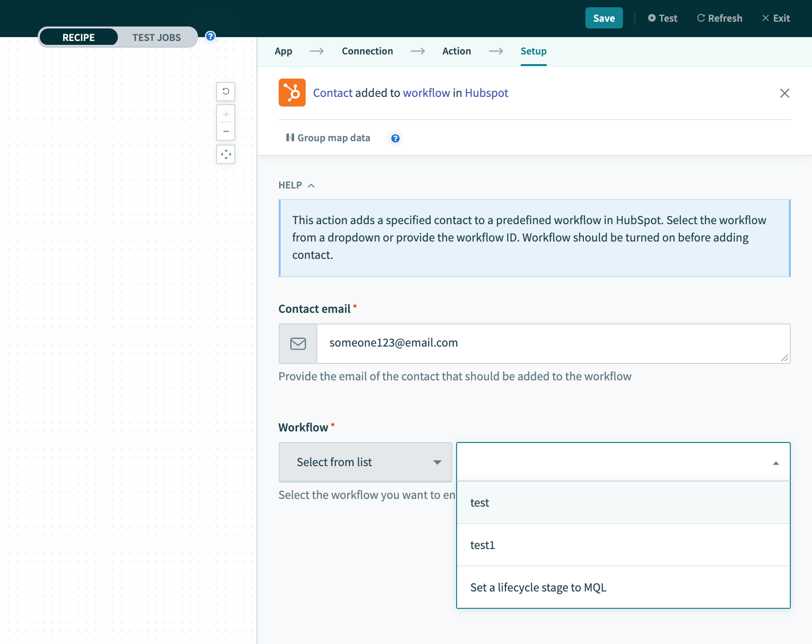Collapse the HELP section
Image resolution: width=812 pixels, height=644 pixels.
click(x=311, y=185)
